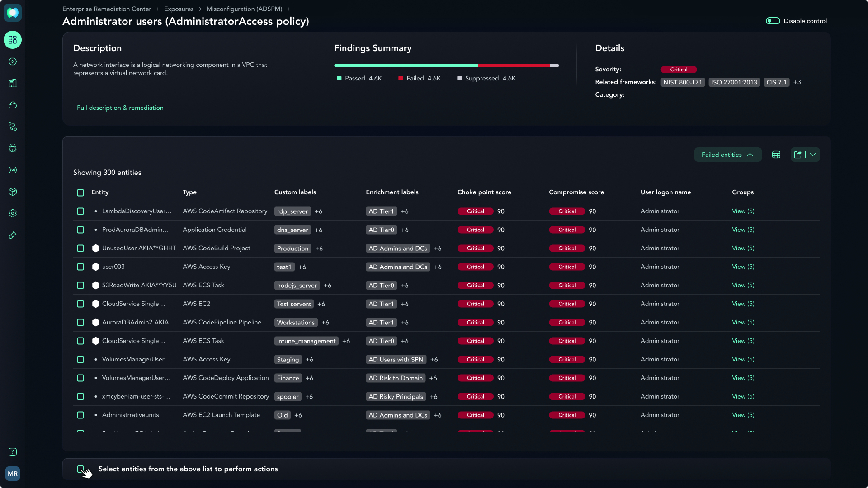The height and width of the screenshot is (488, 868).
Task: Open settings gear icon in sidebar
Action: pos(13,213)
